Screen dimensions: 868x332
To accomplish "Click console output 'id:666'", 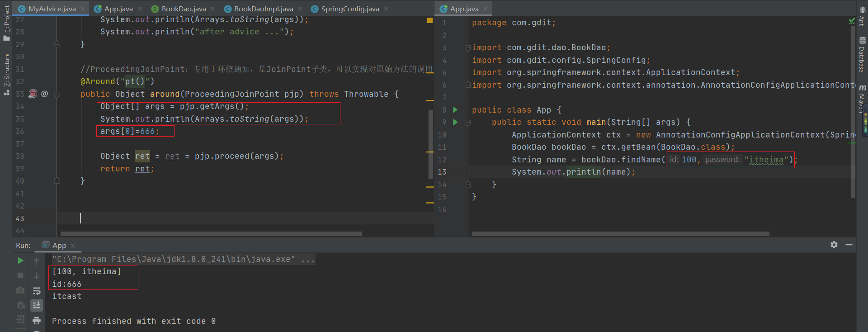I will click(x=67, y=284).
